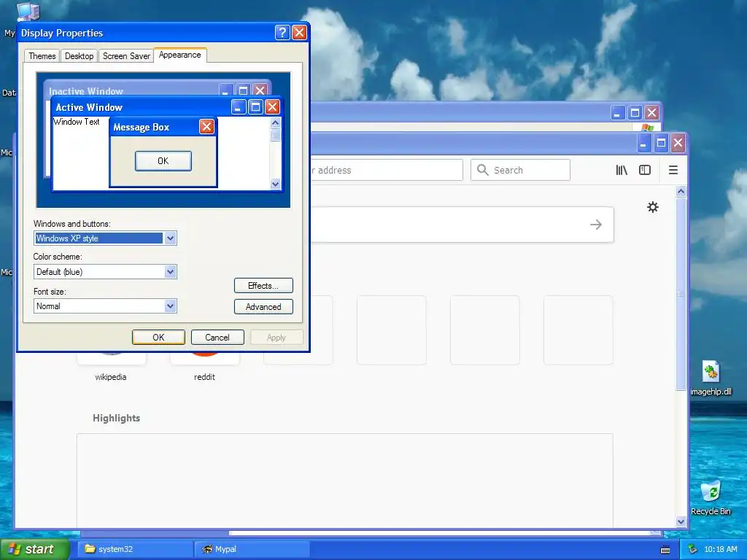Click the Advanced button
Image resolution: width=747 pixels, height=560 pixels.
click(263, 307)
